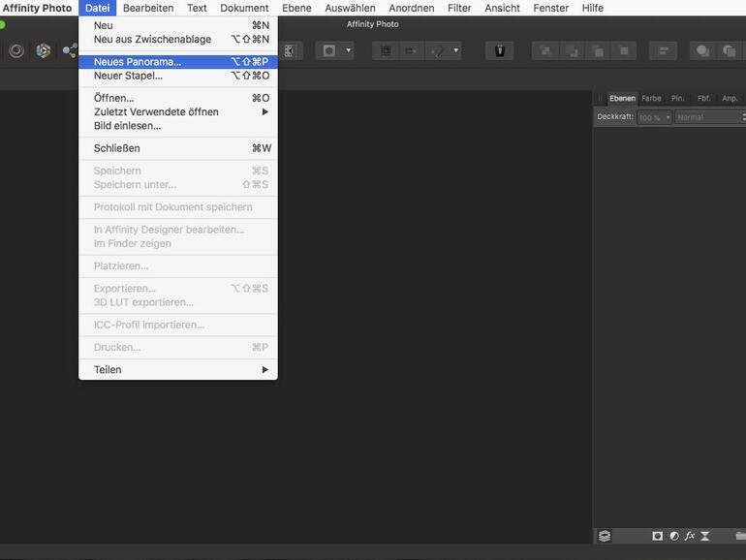746x560 pixels.
Task: Select Neu aus Zwischenablage
Action: 178,39
